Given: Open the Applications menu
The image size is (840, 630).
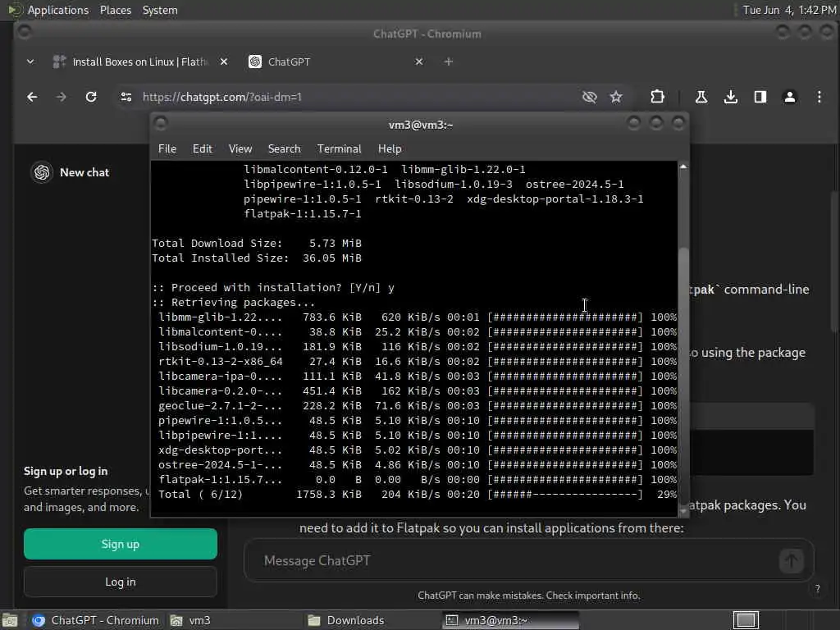Looking at the screenshot, I should tap(58, 10).
